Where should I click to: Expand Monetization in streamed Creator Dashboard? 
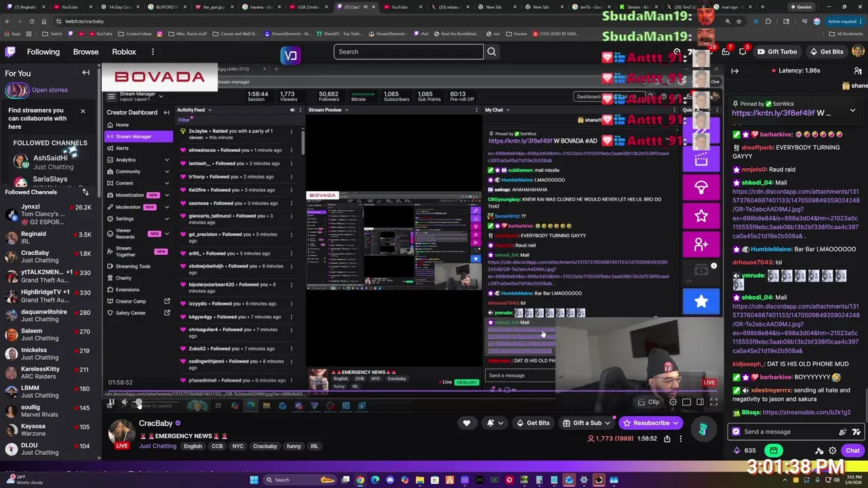(139, 195)
